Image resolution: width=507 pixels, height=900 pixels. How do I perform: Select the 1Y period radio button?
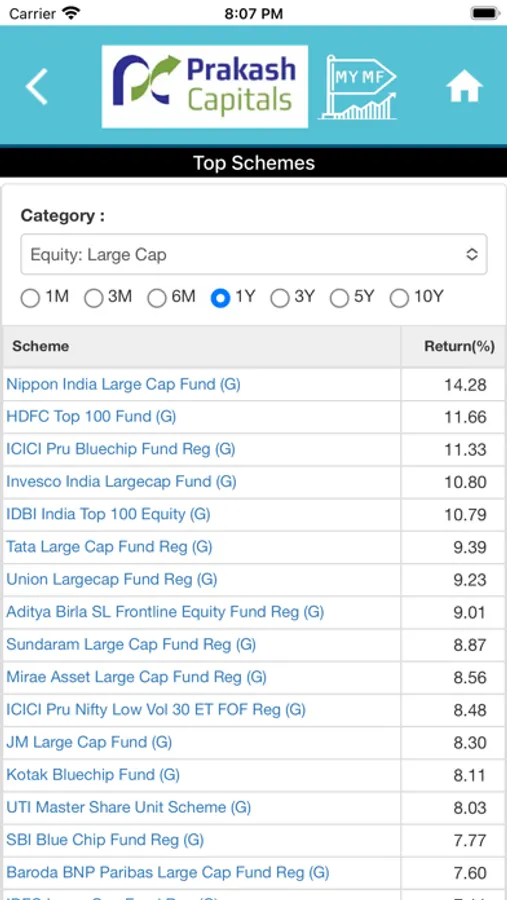point(220,298)
